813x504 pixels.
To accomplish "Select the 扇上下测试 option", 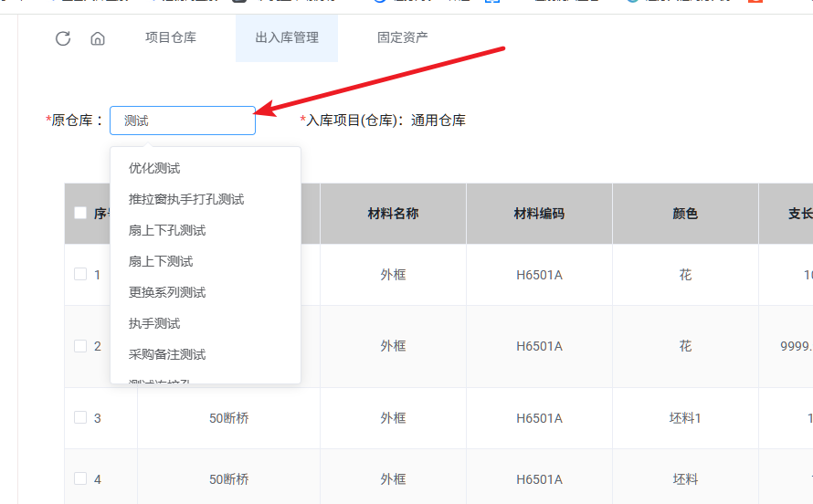I will point(161,261).
